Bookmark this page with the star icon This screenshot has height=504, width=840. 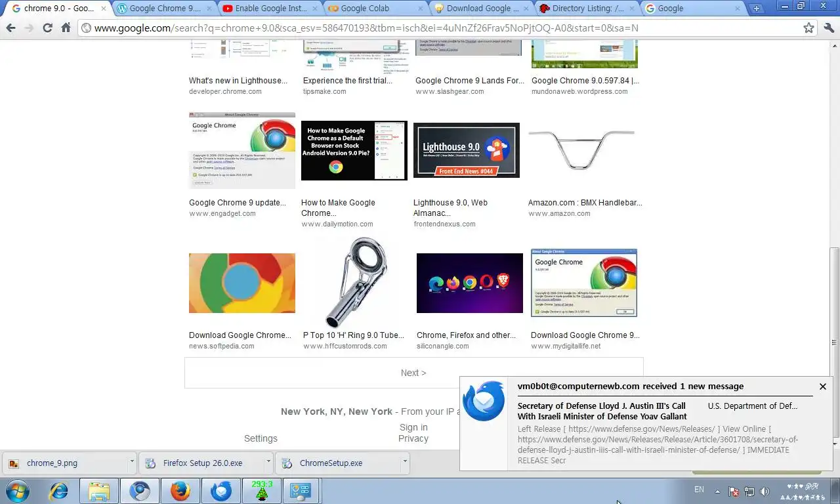[x=808, y=28]
